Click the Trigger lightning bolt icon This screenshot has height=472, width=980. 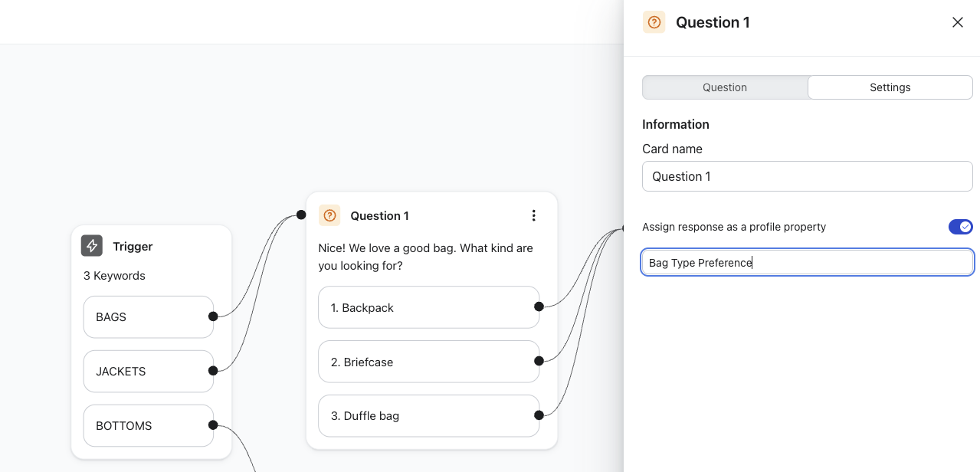click(92, 246)
